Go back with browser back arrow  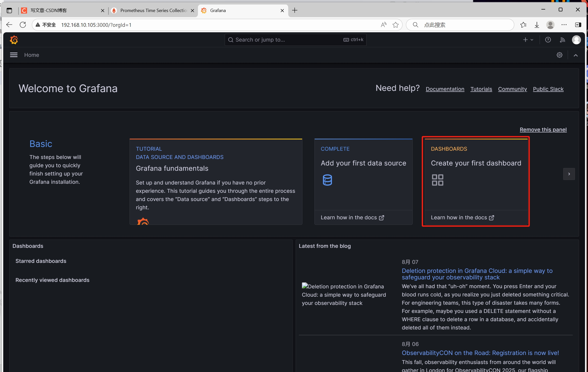(9, 25)
